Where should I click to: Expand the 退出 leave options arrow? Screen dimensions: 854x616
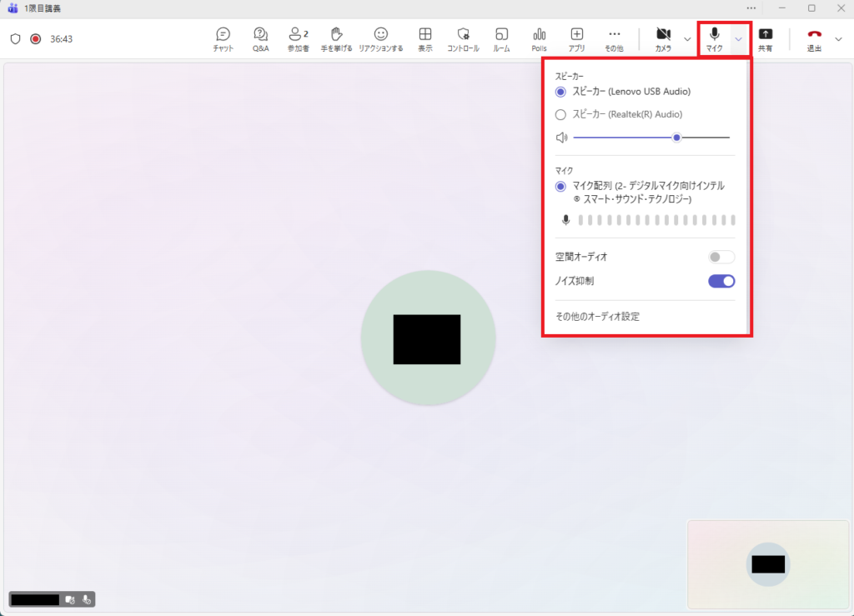click(838, 39)
